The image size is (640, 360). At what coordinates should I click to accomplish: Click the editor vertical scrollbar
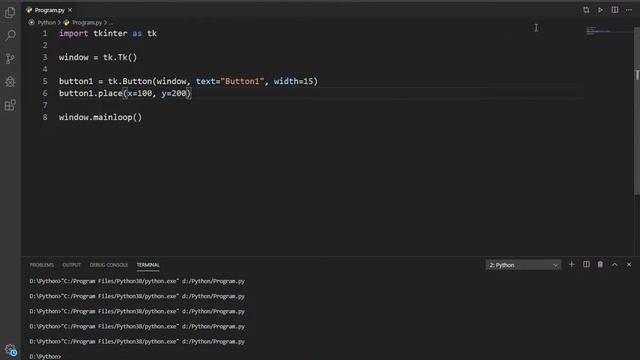pos(637,111)
